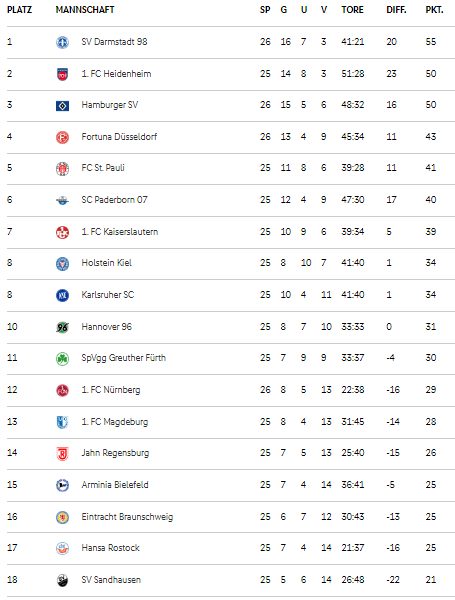Click the Fortuna Düsseldorf crest icon

[62, 137]
